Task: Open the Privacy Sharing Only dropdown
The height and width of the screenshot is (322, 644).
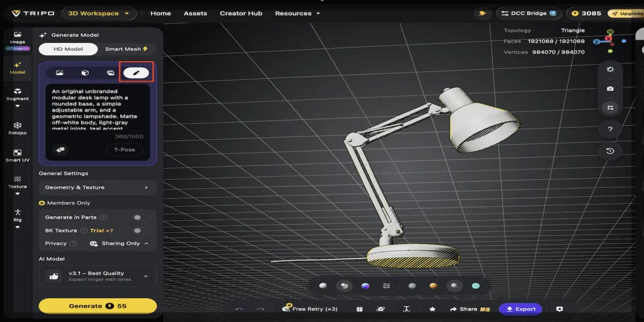Action: 119,243
